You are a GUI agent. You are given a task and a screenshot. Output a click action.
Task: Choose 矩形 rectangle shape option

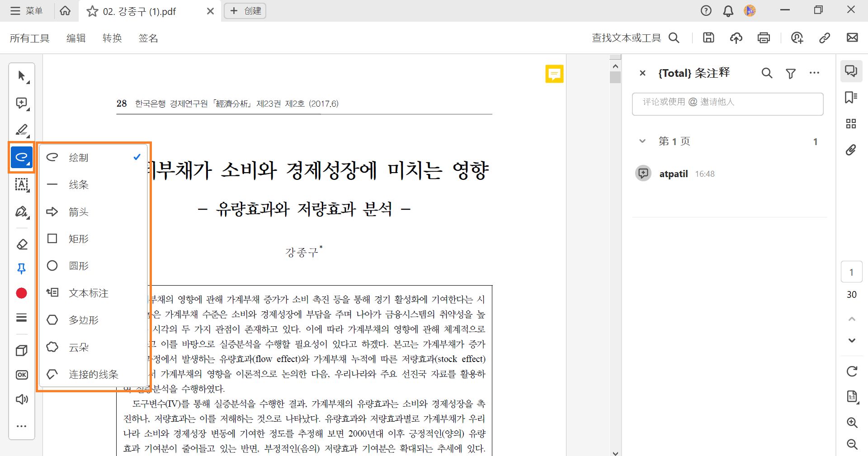point(94,239)
